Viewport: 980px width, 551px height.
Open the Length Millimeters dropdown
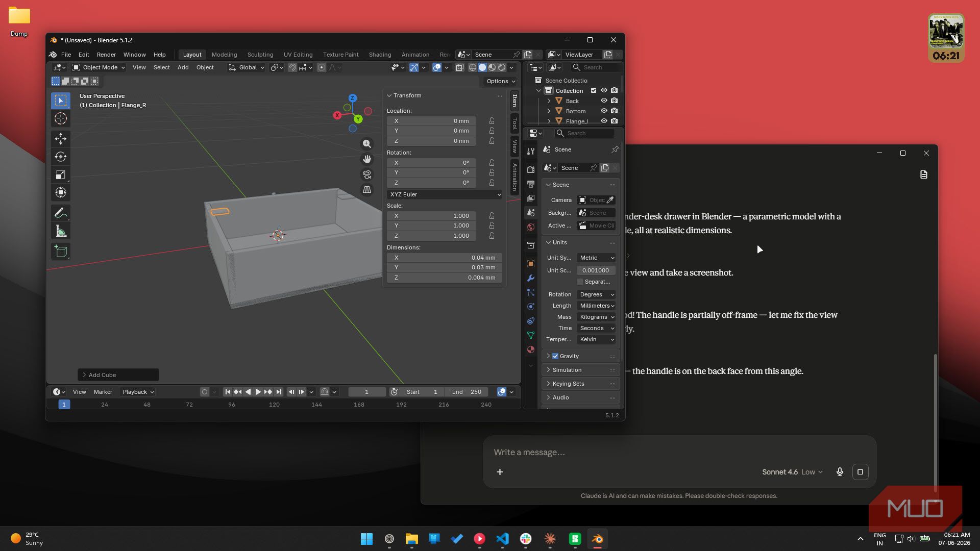pyautogui.click(x=596, y=306)
